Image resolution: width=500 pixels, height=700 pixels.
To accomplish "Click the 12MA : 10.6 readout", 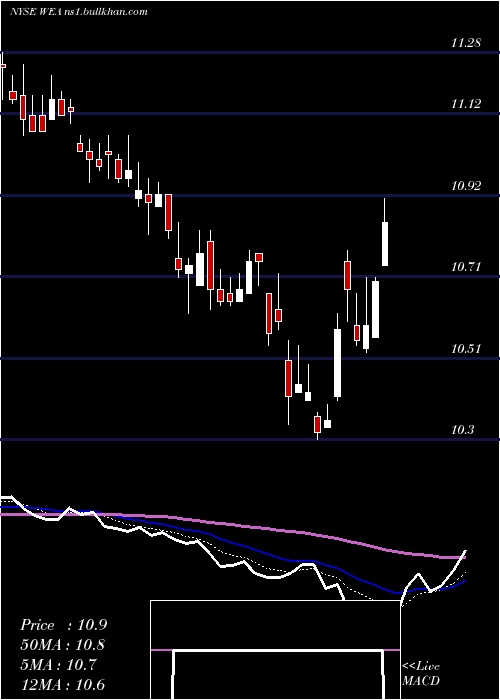I will pos(63,684).
